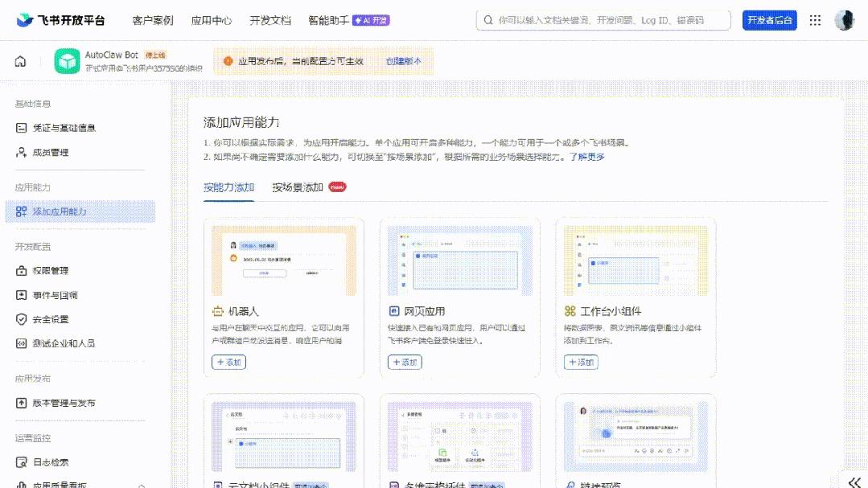
Task: Open 应用中心 in the top navigation
Action: pos(212,20)
